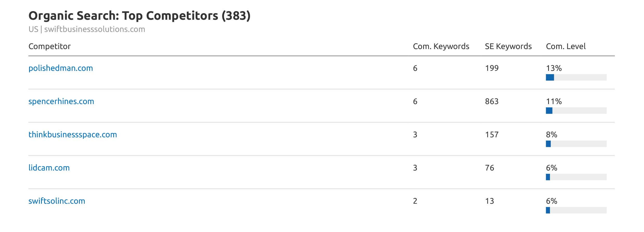
Task: Click the 11% competition level bar
Action: 576,111
